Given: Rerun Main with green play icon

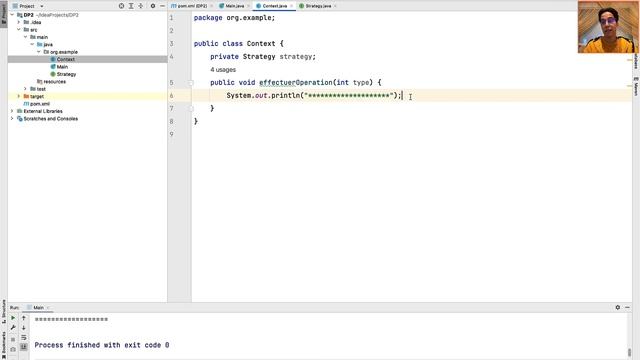Looking at the screenshot, I should click(13, 318).
